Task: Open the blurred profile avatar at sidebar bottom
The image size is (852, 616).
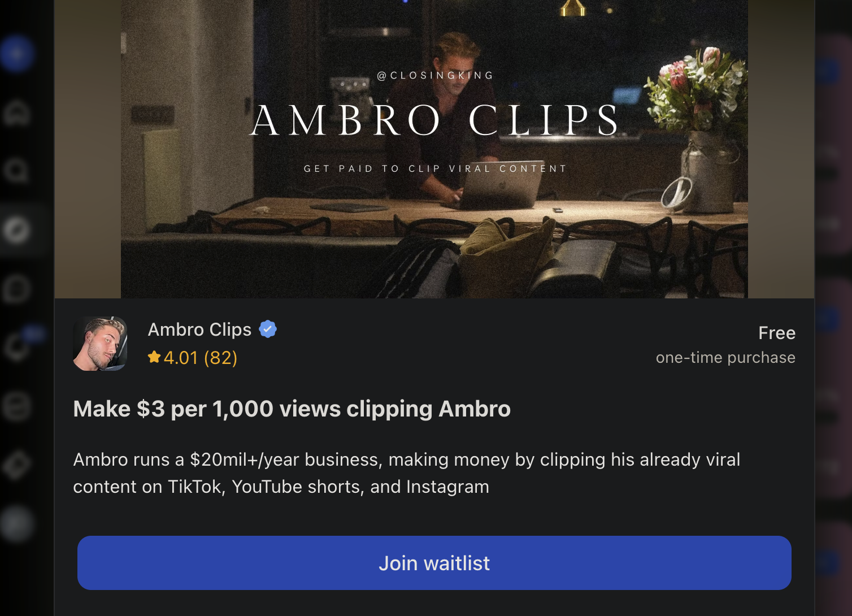Action: click(x=16, y=524)
